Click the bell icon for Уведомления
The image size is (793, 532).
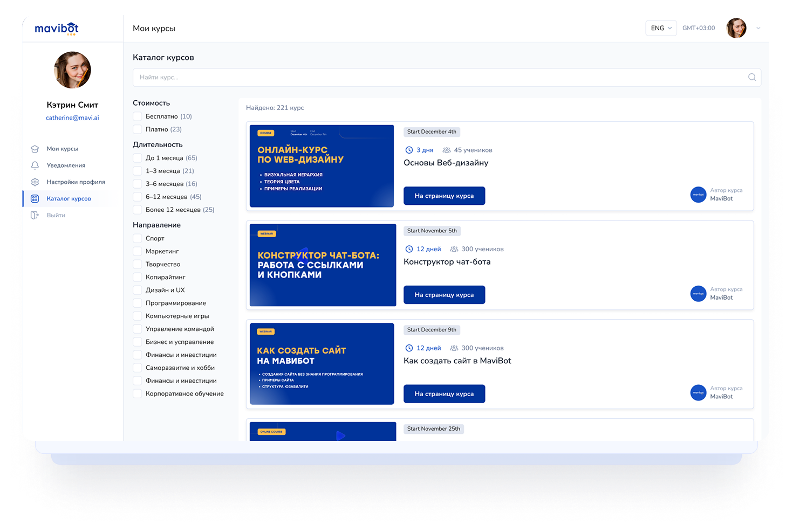point(35,165)
